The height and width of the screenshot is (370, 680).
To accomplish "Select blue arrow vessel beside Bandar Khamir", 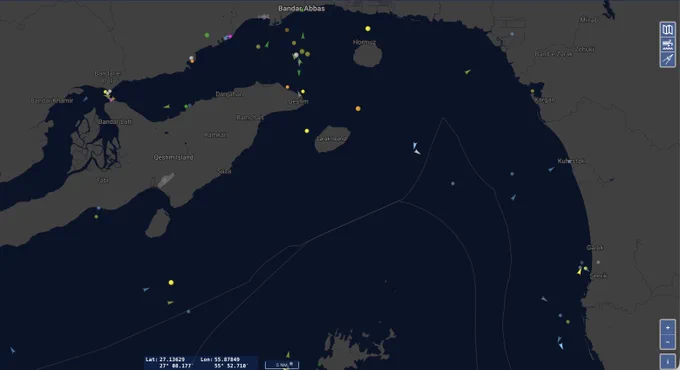I will point(85,99).
